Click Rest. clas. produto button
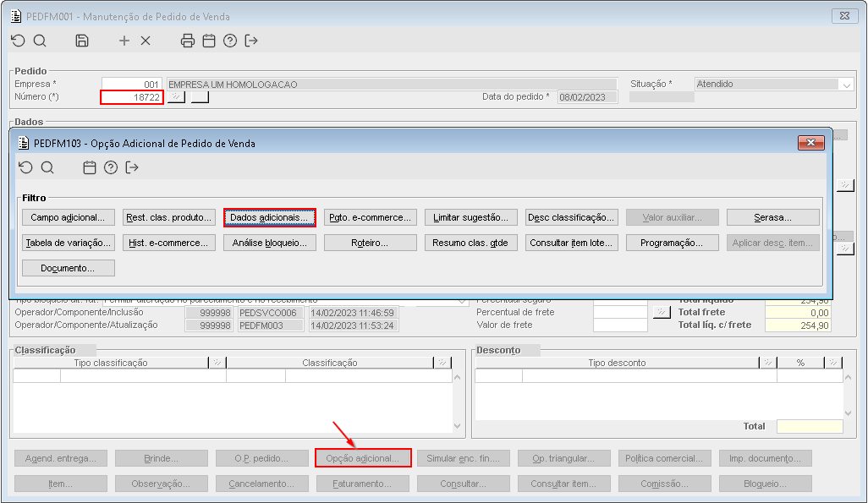Screen dimensions: 868x503 [x=169, y=217]
